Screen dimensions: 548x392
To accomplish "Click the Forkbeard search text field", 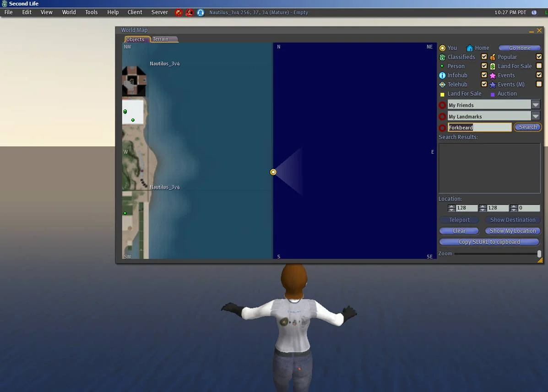I will [x=479, y=127].
